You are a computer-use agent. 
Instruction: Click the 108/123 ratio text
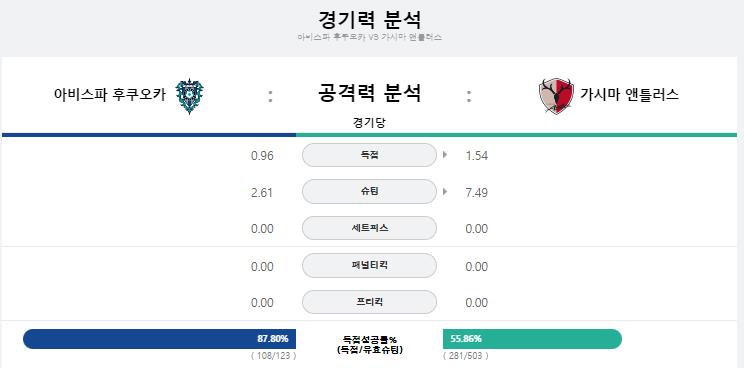(x=273, y=356)
